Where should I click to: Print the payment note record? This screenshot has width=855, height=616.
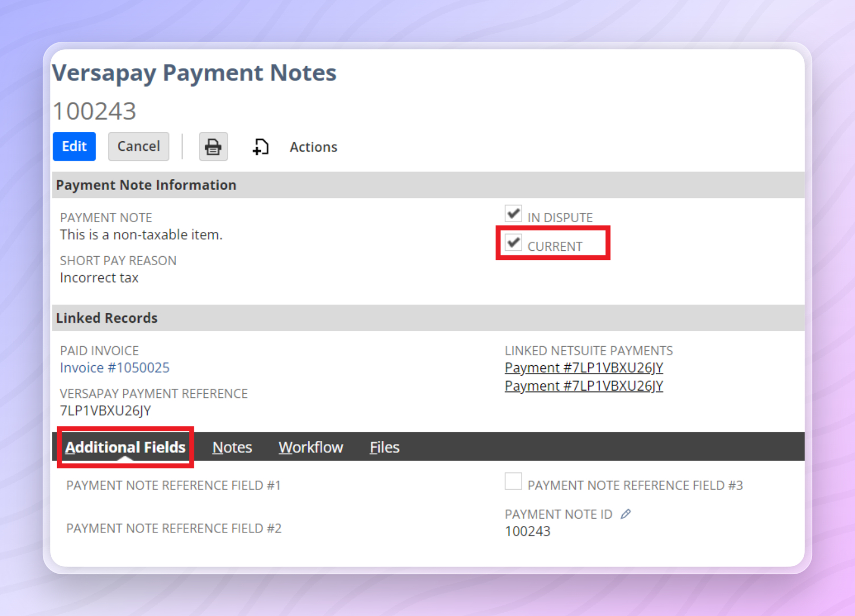pyautogui.click(x=213, y=147)
